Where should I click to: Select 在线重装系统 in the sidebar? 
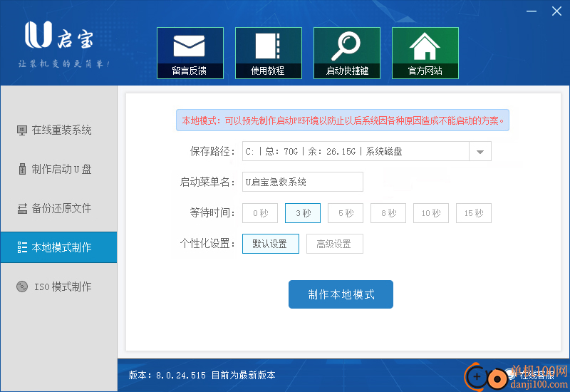tap(59, 130)
